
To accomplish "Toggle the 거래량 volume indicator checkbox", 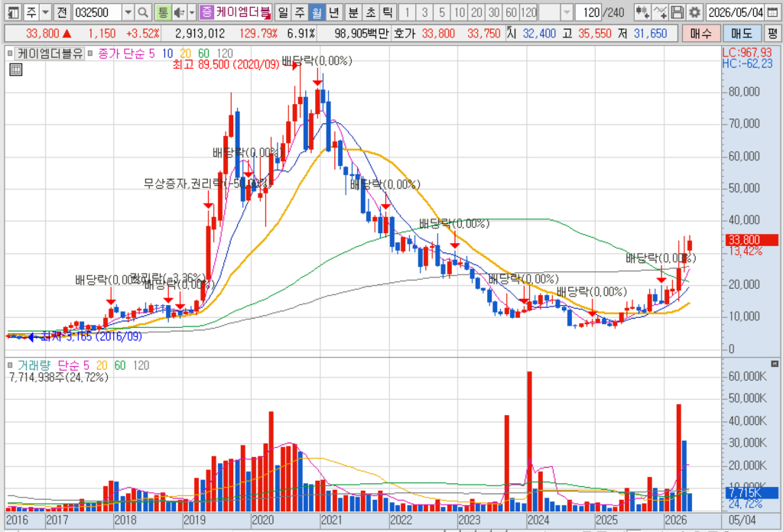I will pyautogui.click(x=10, y=365).
